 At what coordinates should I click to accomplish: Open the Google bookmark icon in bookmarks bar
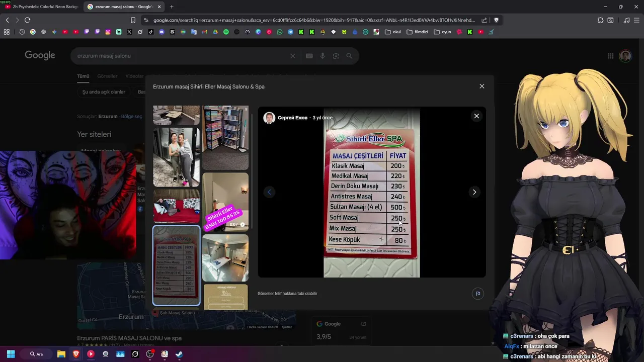[x=33, y=32]
